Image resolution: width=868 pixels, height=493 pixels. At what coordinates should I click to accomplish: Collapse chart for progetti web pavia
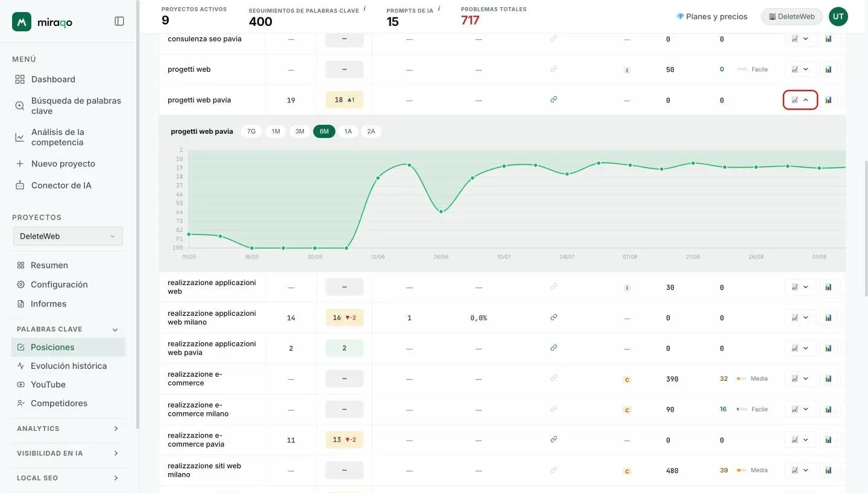[x=800, y=100]
